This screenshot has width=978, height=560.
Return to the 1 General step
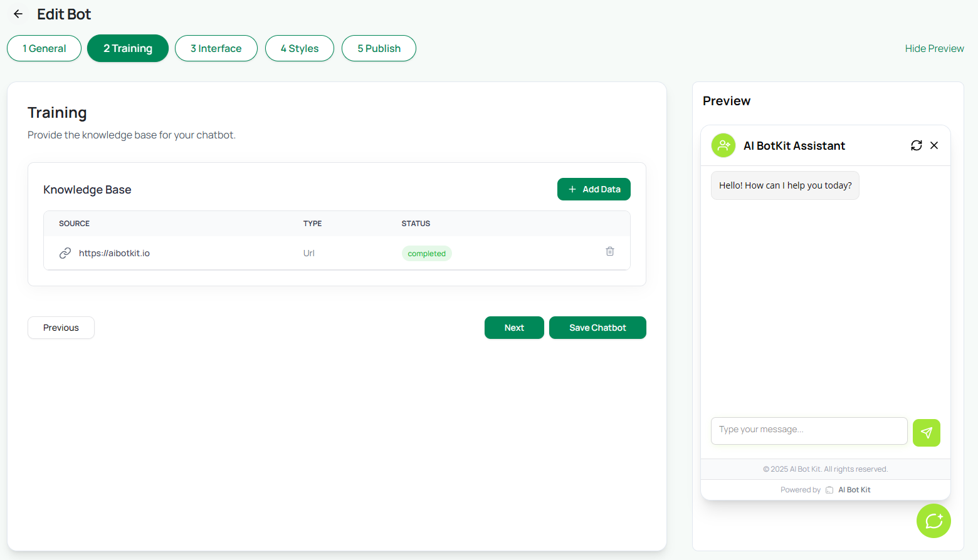pos(43,48)
